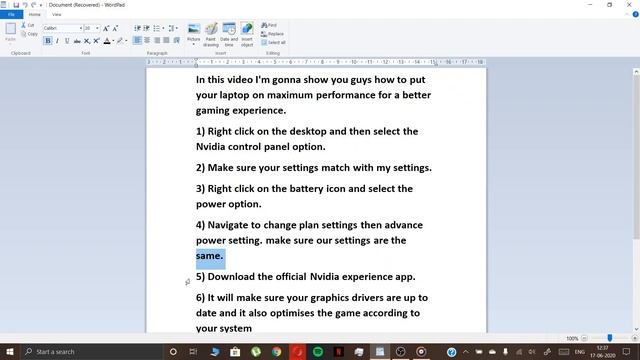Toggle Strikethrough formatting
The width and height of the screenshot is (640, 360).
tap(77, 41)
